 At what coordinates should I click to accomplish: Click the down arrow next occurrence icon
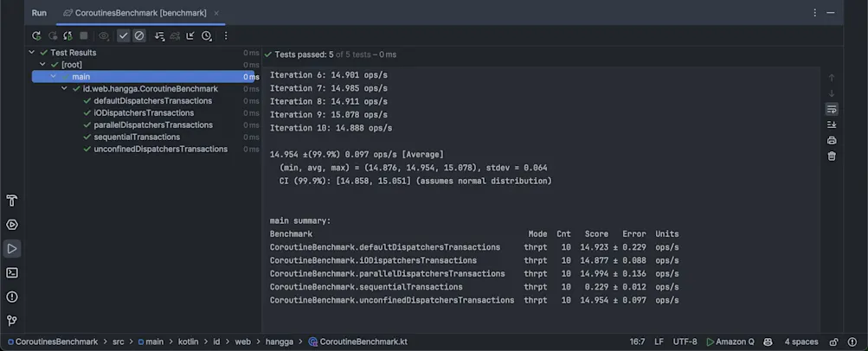pos(832,93)
